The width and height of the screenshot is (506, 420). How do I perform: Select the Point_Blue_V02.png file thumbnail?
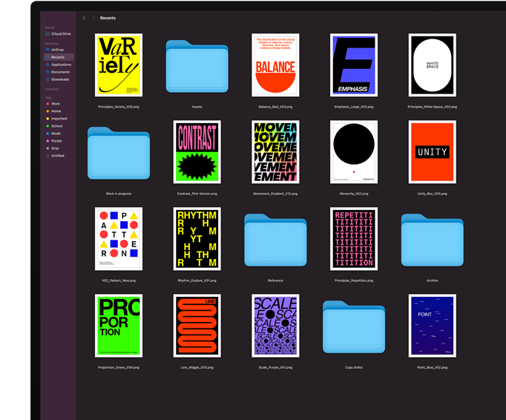432,326
